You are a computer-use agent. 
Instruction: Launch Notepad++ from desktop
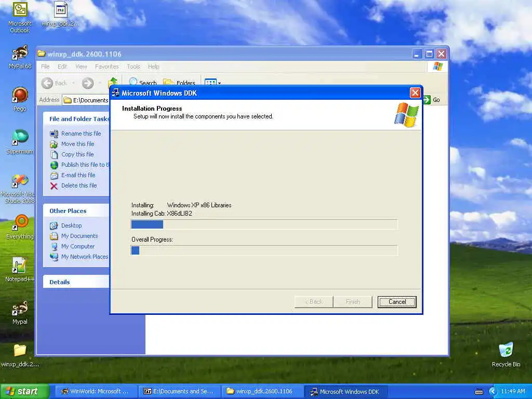pos(20,270)
